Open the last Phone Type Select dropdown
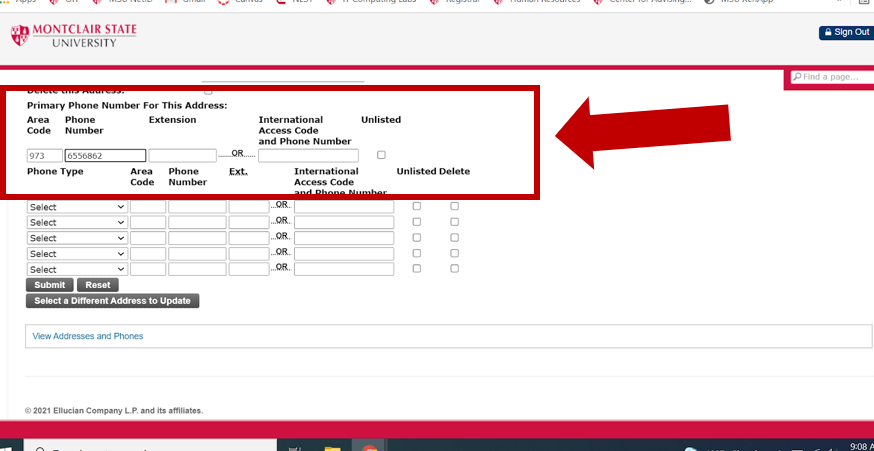This screenshot has width=874, height=451. pos(77,269)
